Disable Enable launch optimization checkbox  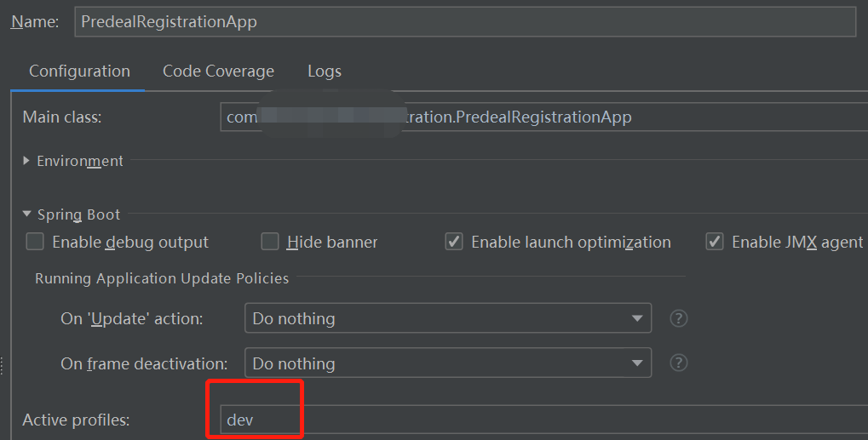[x=454, y=242]
